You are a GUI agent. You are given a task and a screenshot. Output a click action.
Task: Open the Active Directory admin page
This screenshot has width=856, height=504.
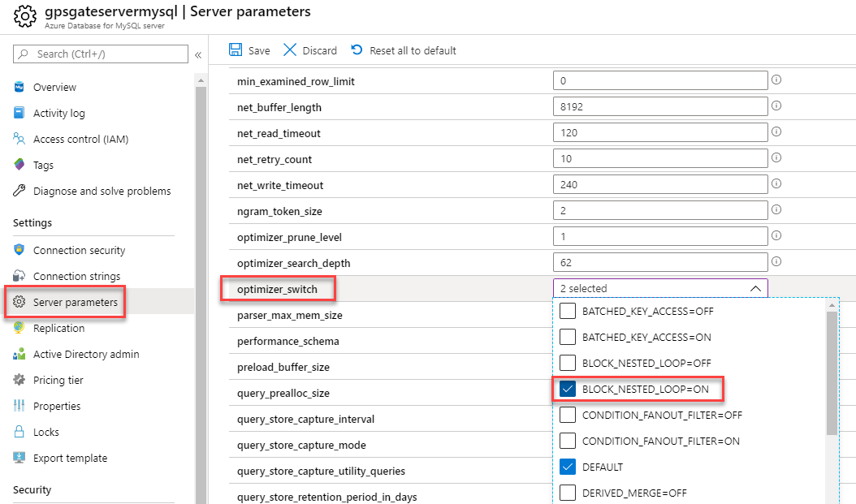(x=86, y=355)
